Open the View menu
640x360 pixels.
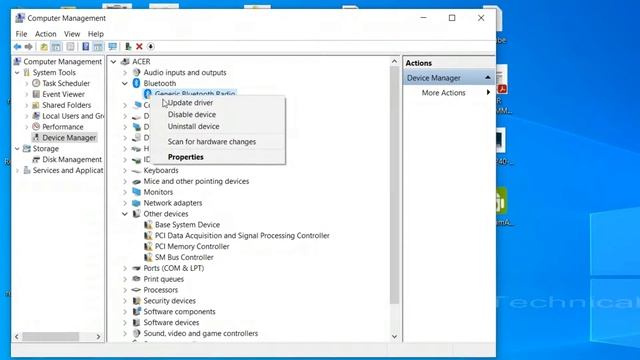click(72, 34)
